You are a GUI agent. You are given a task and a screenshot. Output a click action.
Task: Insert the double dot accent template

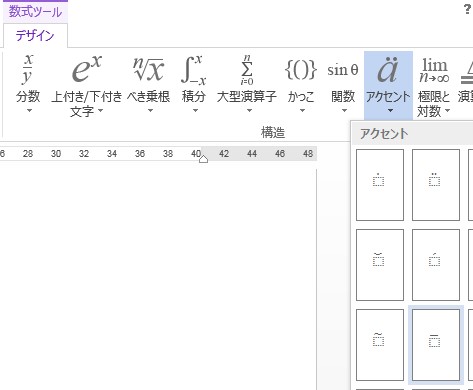pyautogui.click(x=436, y=185)
